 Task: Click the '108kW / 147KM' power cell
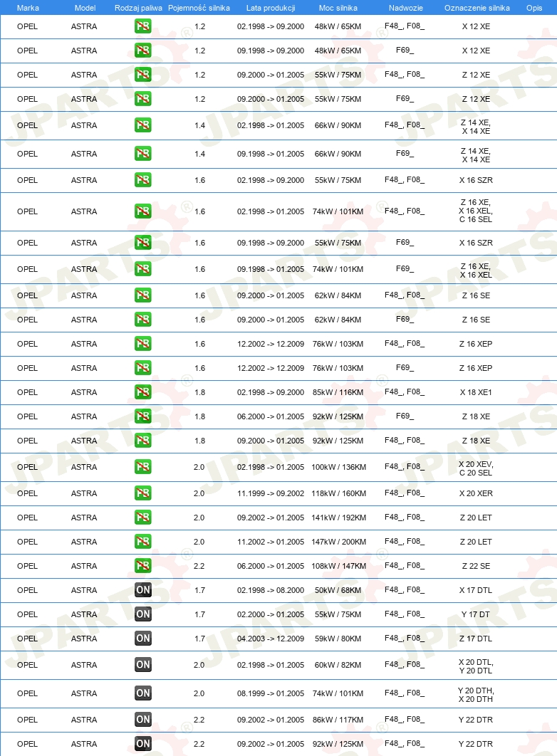point(338,566)
